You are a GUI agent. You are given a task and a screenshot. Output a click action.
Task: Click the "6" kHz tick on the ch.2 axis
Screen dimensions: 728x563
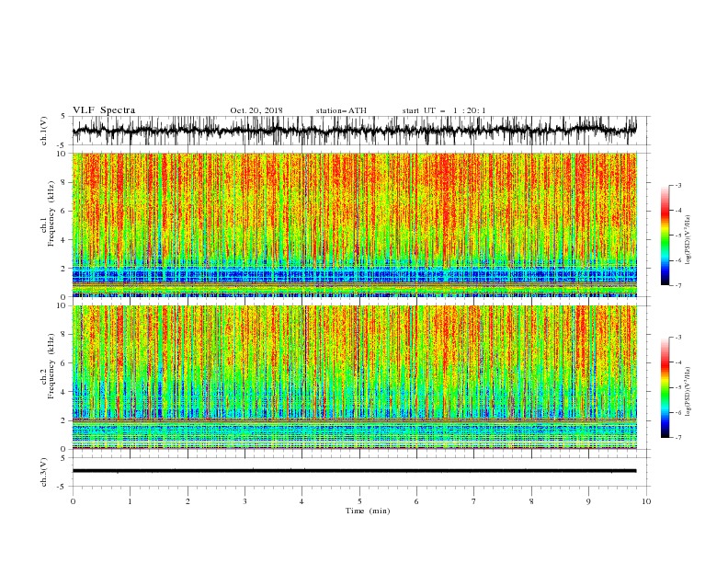click(64, 363)
